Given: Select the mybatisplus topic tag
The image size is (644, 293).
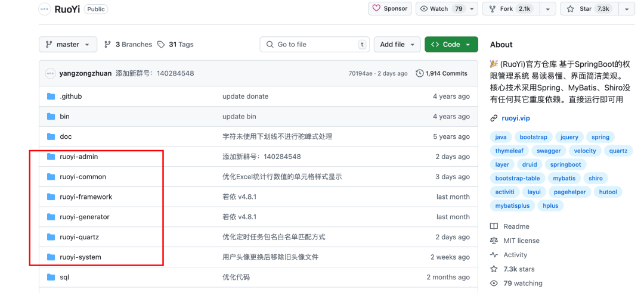Looking at the screenshot, I should click(x=512, y=205).
